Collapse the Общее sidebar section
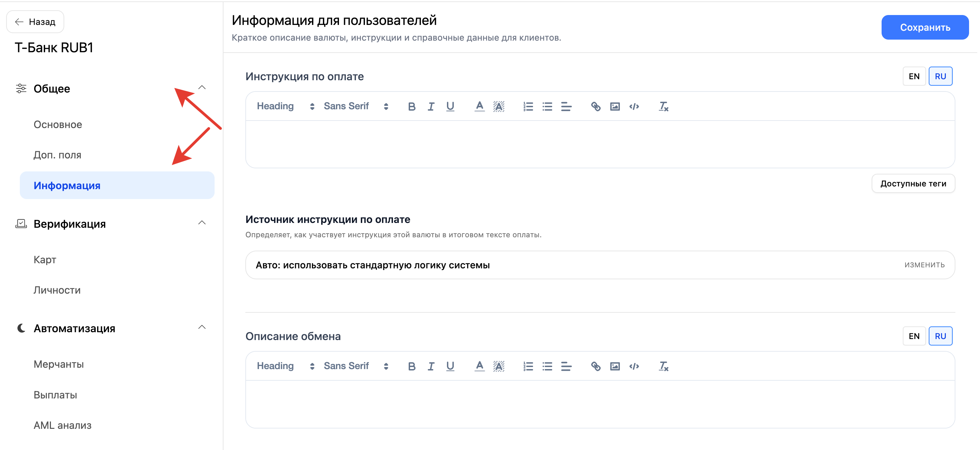980x450 pixels. click(x=202, y=88)
